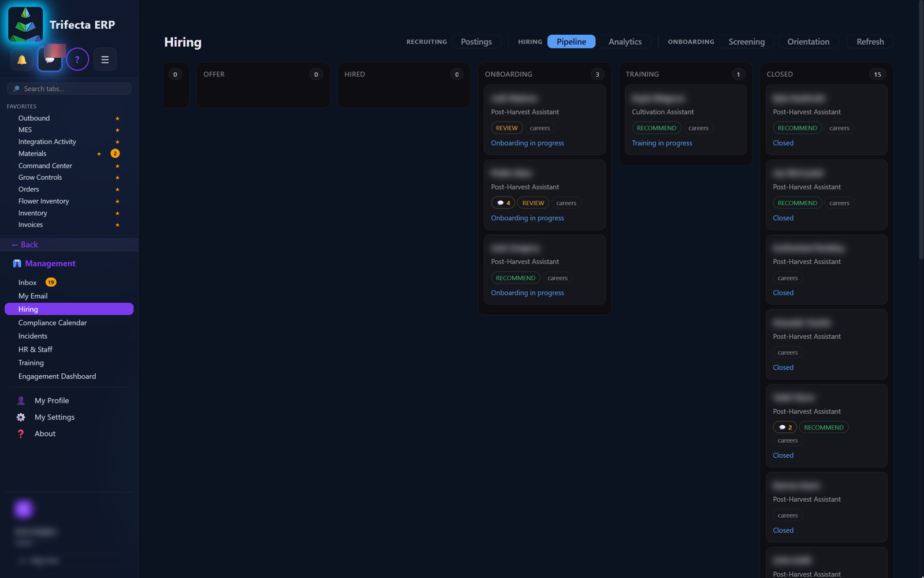The image size is (924, 578).
Task: Click the Search tabs input field
Action: [x=69, y=89]
